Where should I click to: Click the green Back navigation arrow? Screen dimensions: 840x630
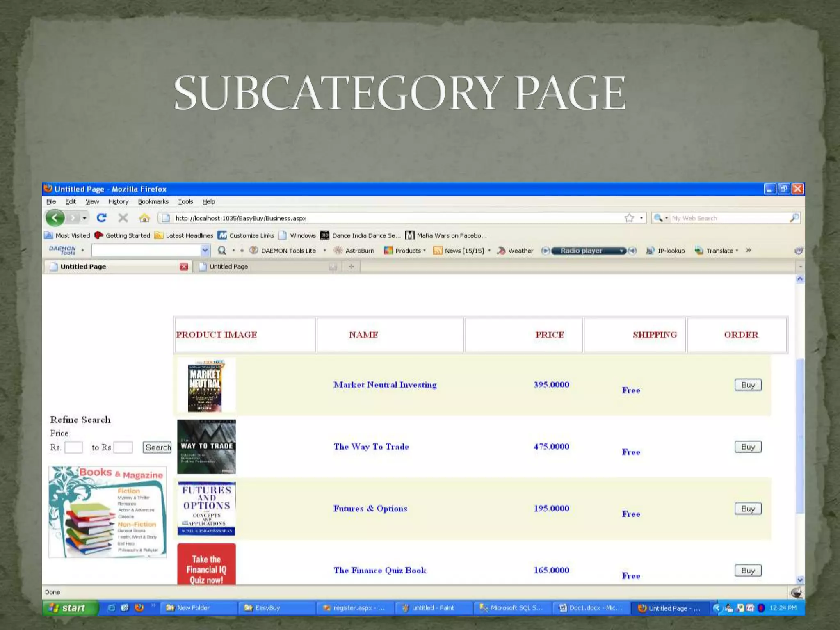tap(55, 218)
